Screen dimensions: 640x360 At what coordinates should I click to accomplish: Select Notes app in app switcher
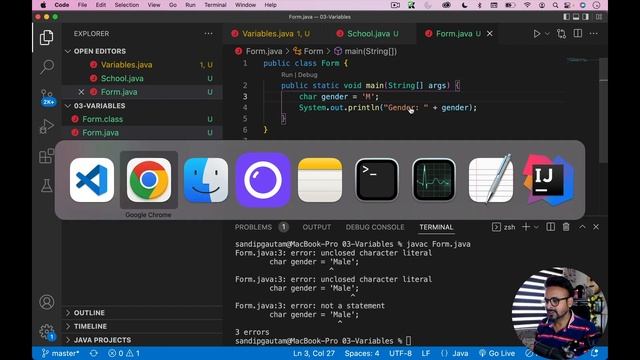point(320,180)
